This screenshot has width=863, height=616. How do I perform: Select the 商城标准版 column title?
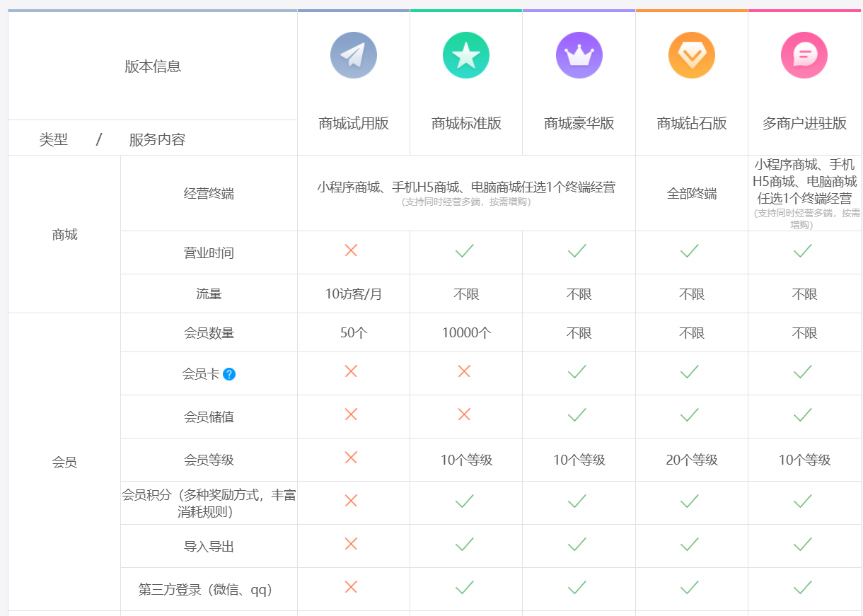(x=466, y=123)
